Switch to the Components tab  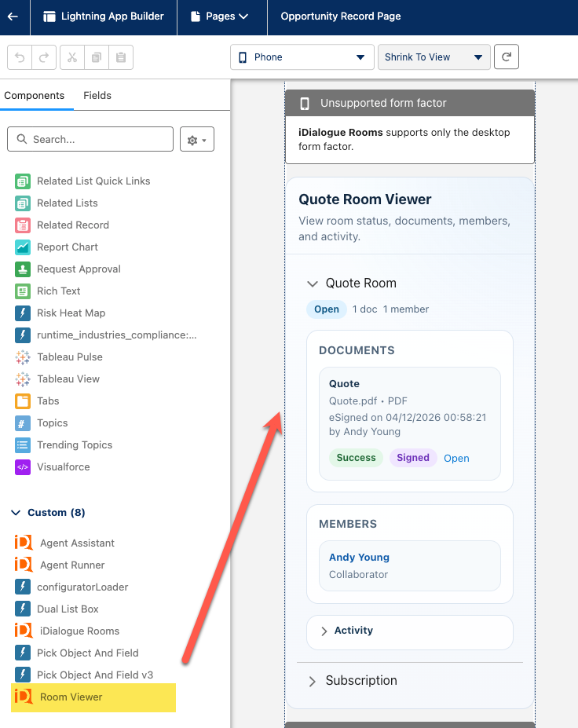pyautogui.click(x=35, y=95)
